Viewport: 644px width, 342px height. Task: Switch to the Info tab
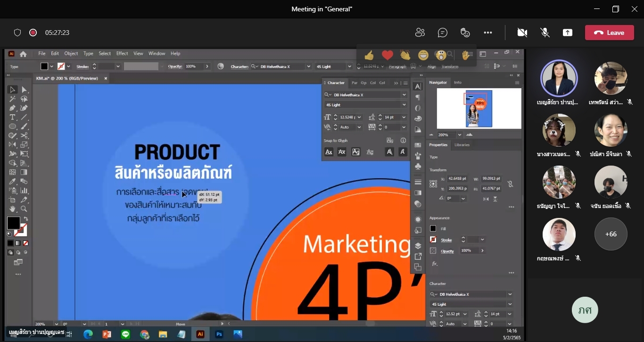pos(458,83)
